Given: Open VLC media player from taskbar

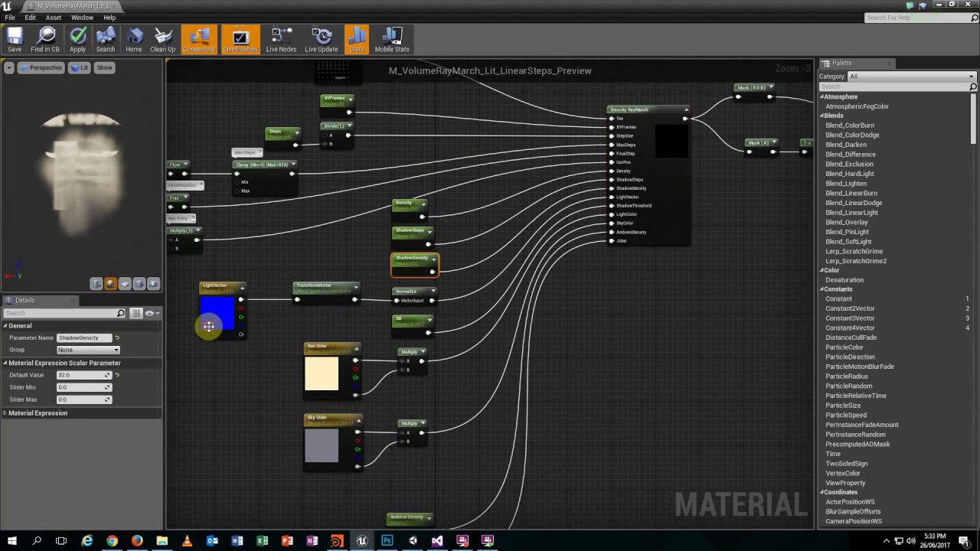Looking at the screenshot, I should pyautogui.click(x=187, y=541).
